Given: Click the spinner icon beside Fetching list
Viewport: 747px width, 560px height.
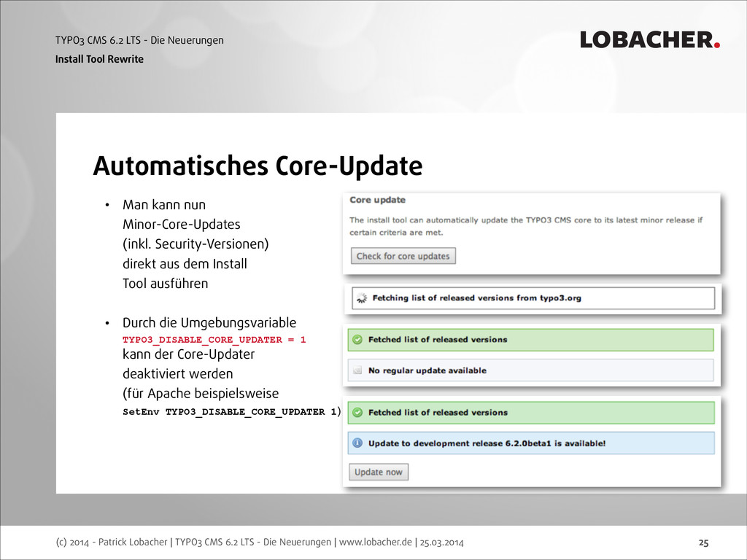Looking at the screenshot, I should (362, 298).
